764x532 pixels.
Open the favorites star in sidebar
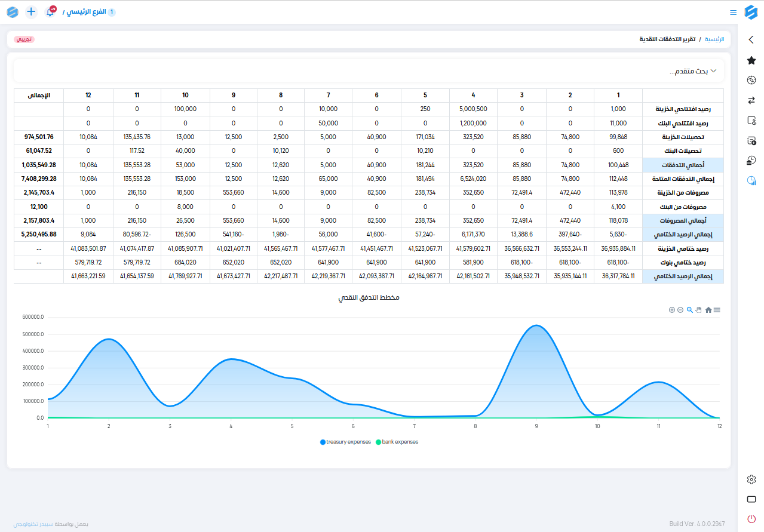[x=751, y=60]
